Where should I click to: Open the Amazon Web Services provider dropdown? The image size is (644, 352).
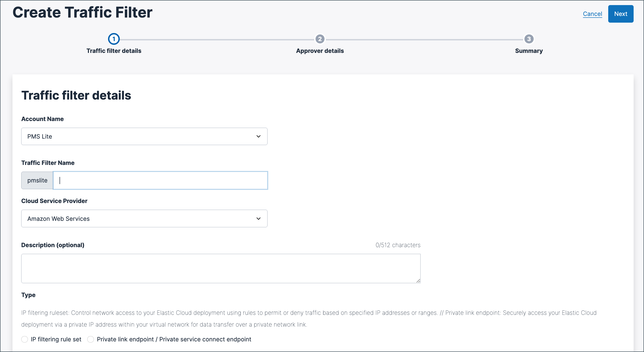pyautogui.click(x=144, y=218)
